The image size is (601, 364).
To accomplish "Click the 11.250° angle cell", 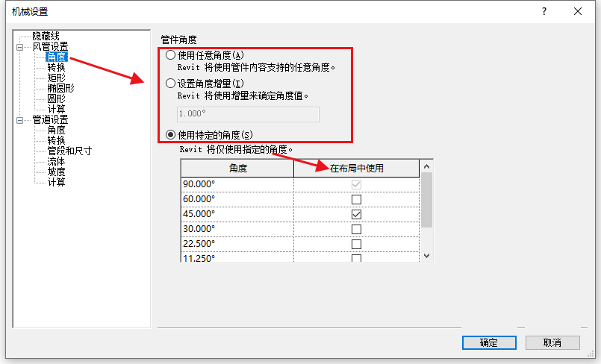I will coord(237,257).
